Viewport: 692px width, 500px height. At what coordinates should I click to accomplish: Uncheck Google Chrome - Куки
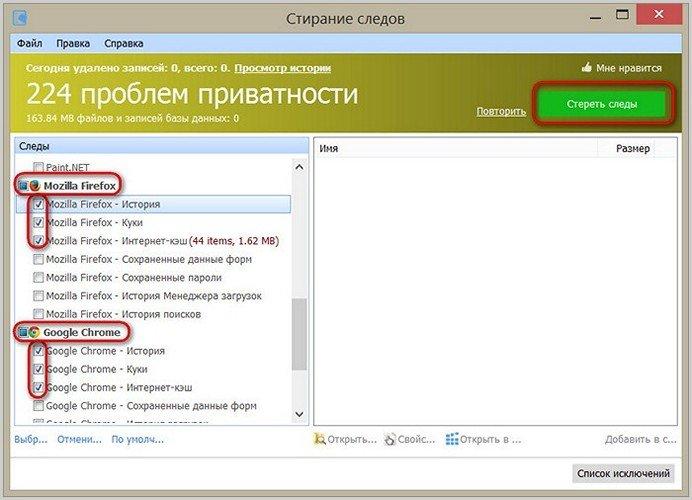tap(38, 369)
